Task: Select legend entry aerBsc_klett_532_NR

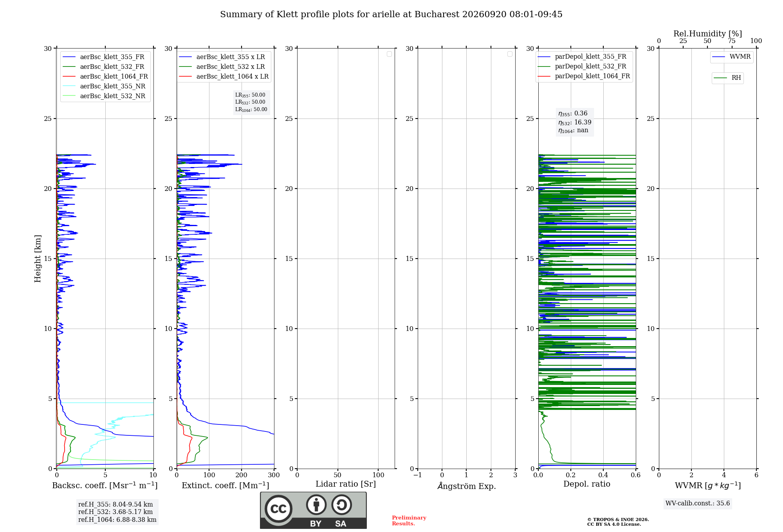Action: 104,96
